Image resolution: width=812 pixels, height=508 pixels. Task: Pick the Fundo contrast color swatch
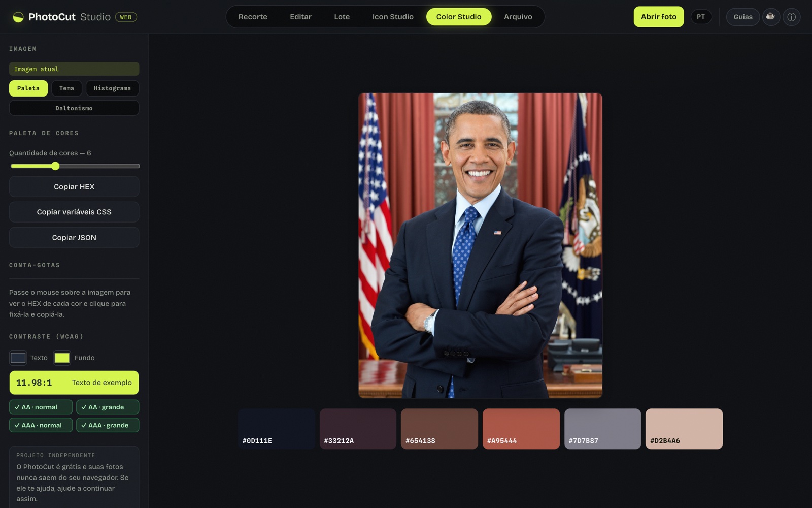point(62,358)
